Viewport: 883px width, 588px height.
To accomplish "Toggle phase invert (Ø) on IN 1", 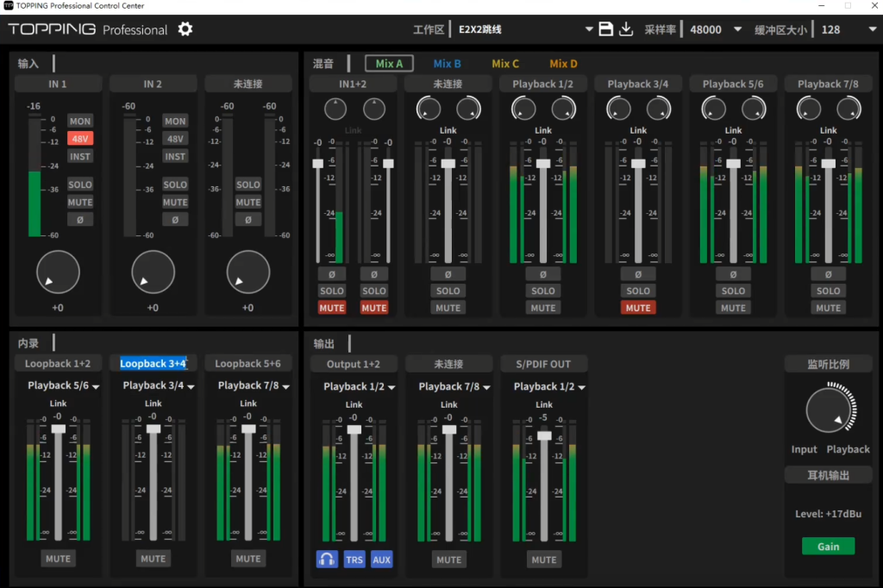I will pyautogui.click(x=80, y=220).
